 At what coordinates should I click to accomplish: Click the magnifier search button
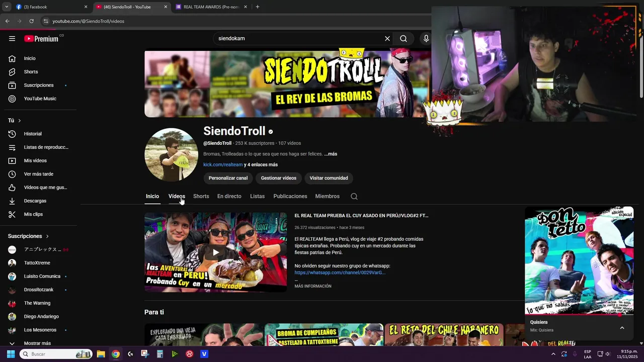[x=404, y=39]
